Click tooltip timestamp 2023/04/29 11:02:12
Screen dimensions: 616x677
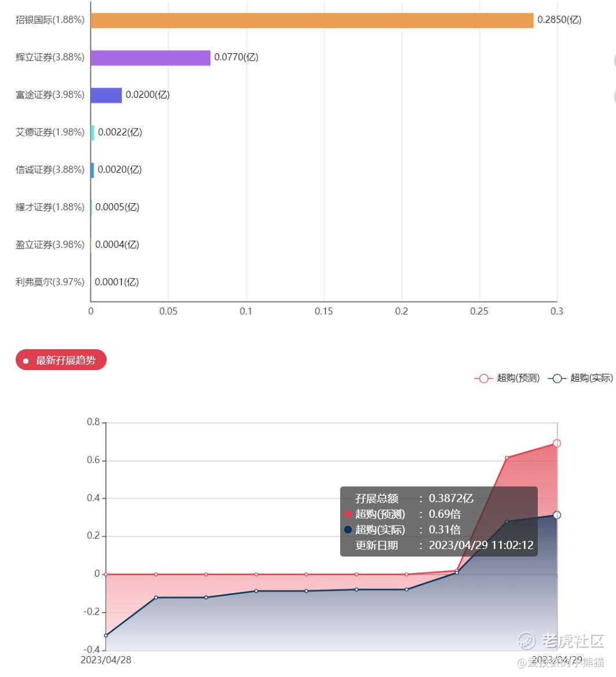click(481, 546)
